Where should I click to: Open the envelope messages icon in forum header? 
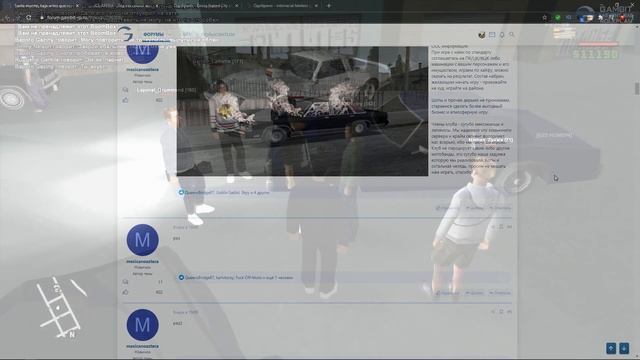click(492, 35)
